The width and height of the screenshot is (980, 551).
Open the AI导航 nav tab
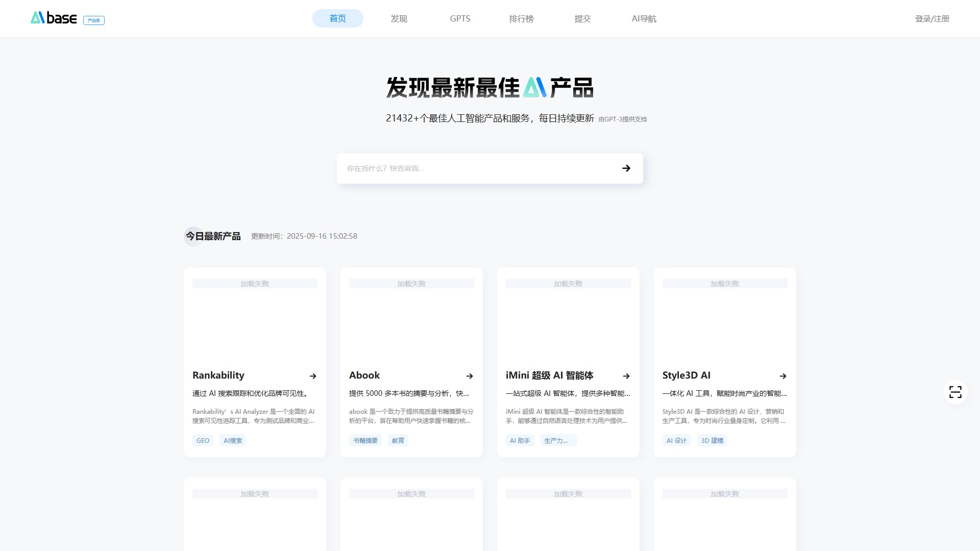pos(644,18)
